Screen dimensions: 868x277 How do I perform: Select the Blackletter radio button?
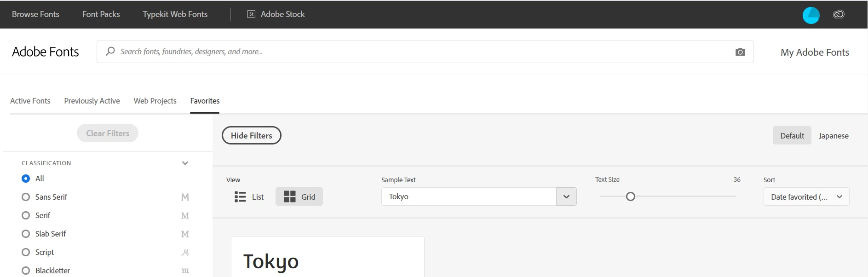pos(26,271)
